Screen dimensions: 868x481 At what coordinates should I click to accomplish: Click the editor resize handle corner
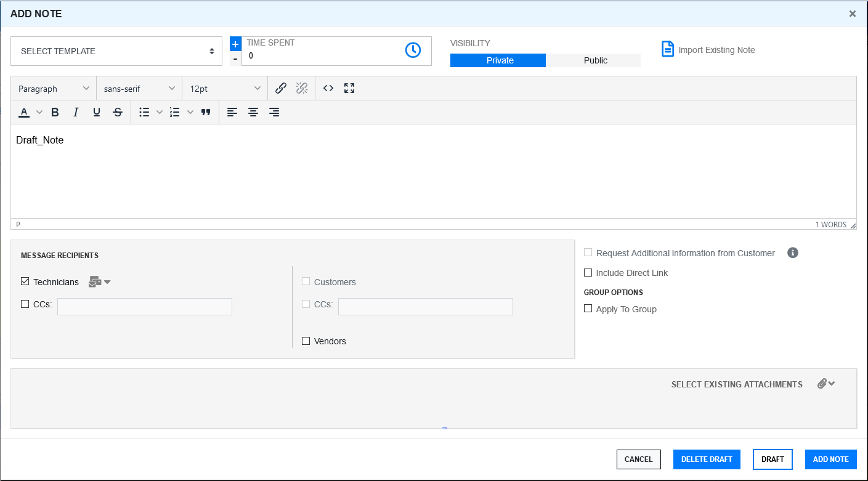(x=853, y=225)
